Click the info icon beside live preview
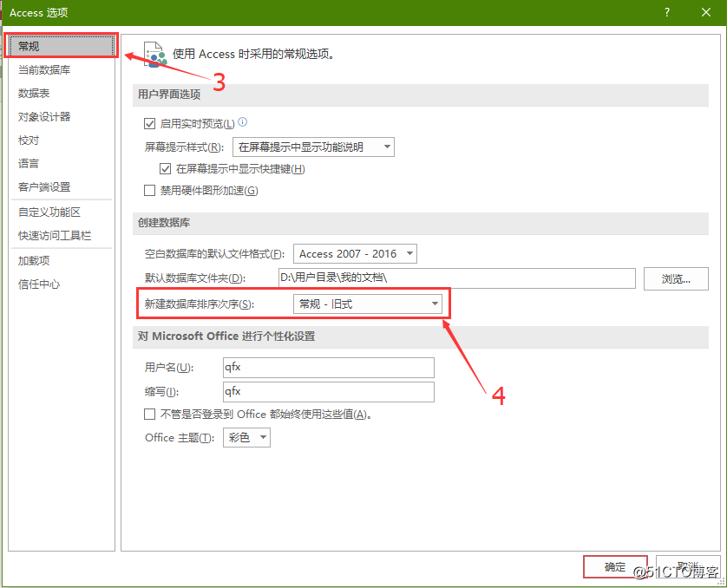Image resolution: width=727 pixels, height=588 pixels. click(x=243, y=122)
